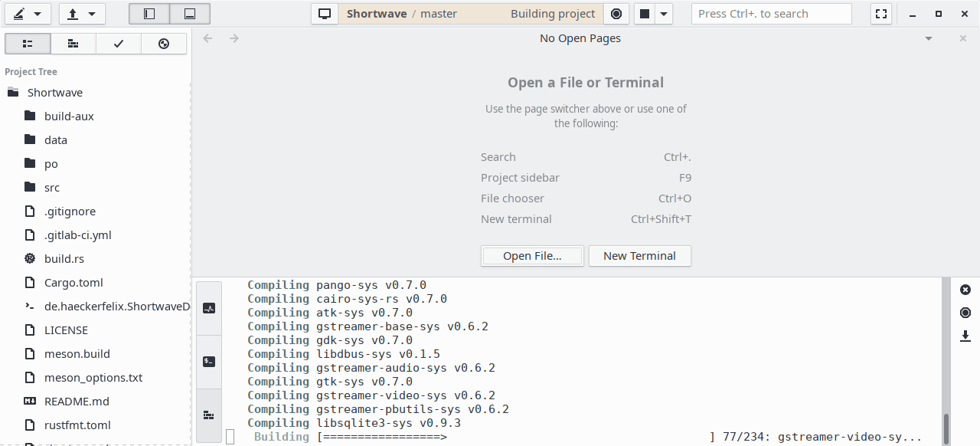Switch to the build targets sidebar tab
Viewport: 980px width, 446px height.
point(73,44)
